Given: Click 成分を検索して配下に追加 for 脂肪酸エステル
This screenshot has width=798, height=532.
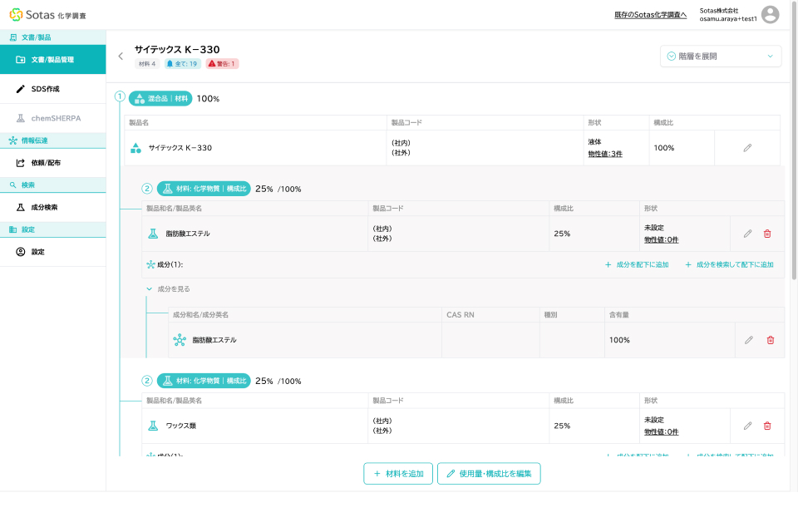Looking at the screenshot, I should pos(729,264).
